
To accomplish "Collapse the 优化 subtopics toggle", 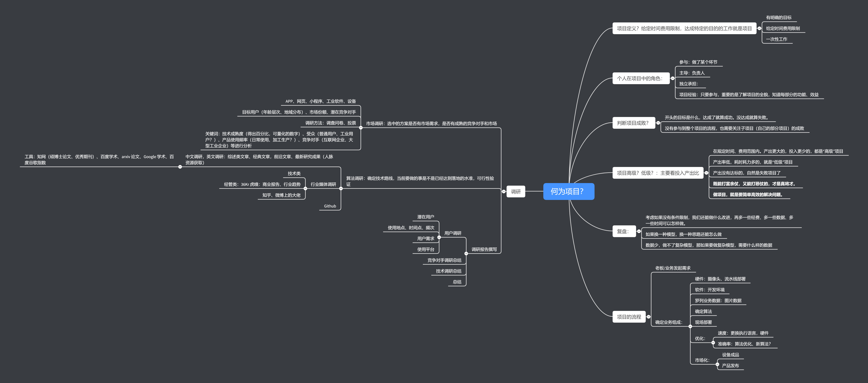I will coord(713,343).
